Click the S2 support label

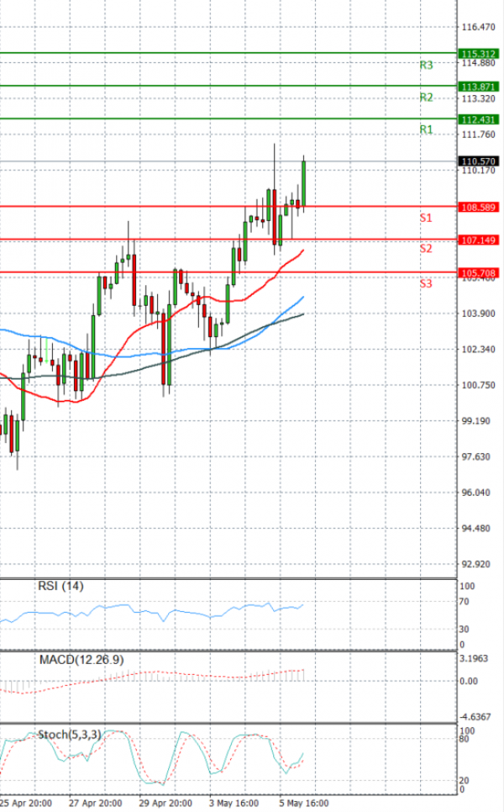(x=425, y=249)
